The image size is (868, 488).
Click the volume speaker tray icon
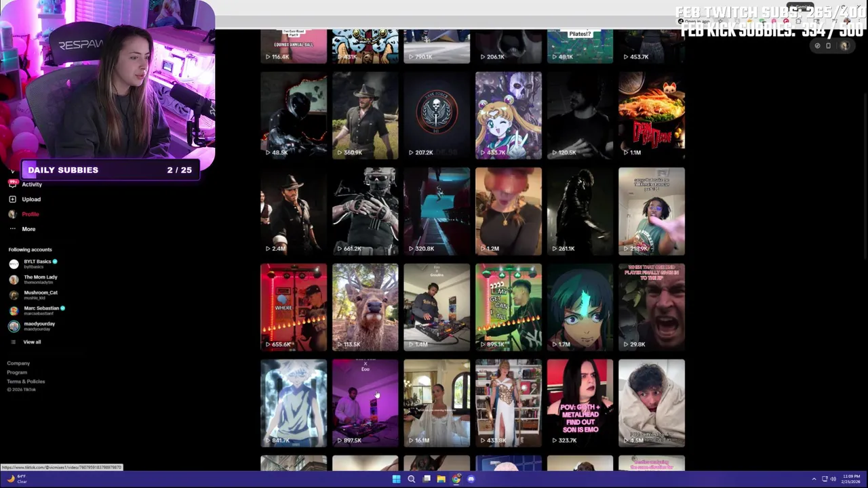(833, 479)
